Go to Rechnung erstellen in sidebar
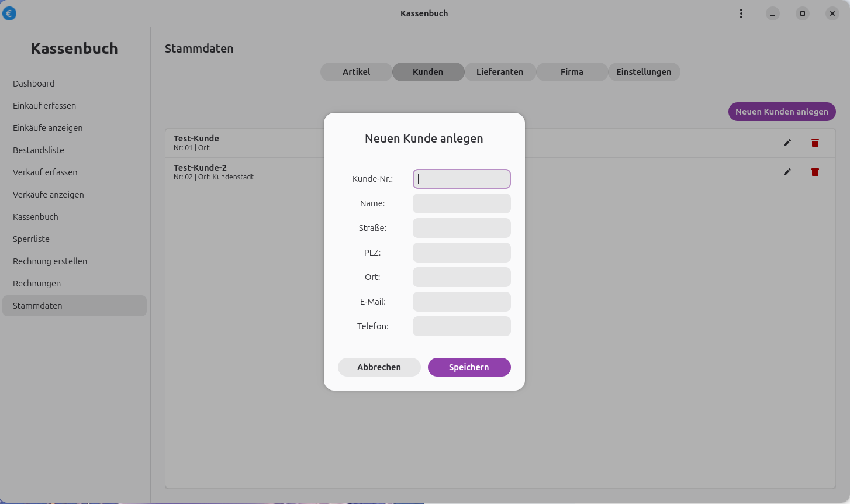This screenshot has width=850, height=504. pyautogui.click(x=50, y=261)
